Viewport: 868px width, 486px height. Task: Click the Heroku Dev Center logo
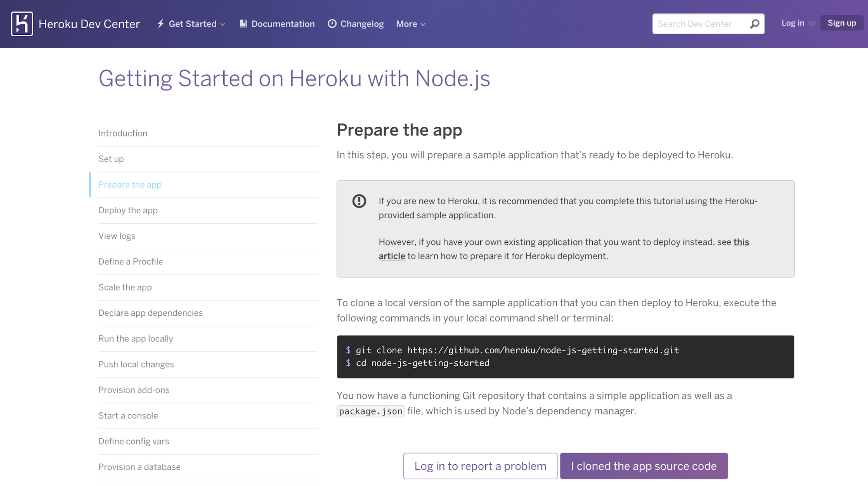(75, 23)
